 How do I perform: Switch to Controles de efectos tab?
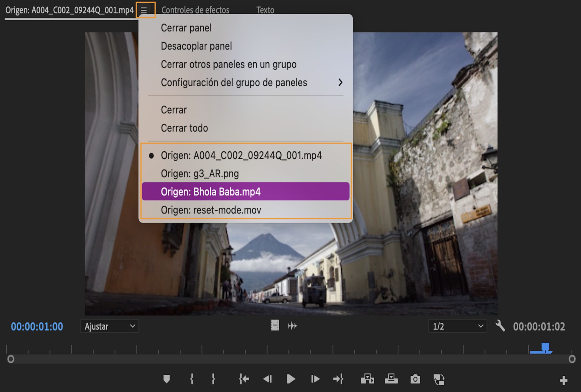point(195,10)
